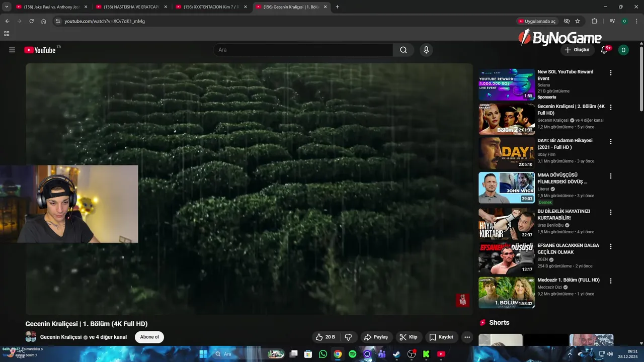Open YouTube notifications bell
Image resolution: width=644 pixels, height=362 pixels.
click(605, 50)
